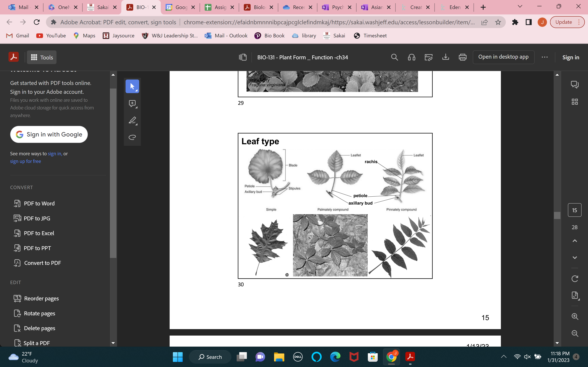
Task: Open the Add Comment tool
Action: pos(132,103)
